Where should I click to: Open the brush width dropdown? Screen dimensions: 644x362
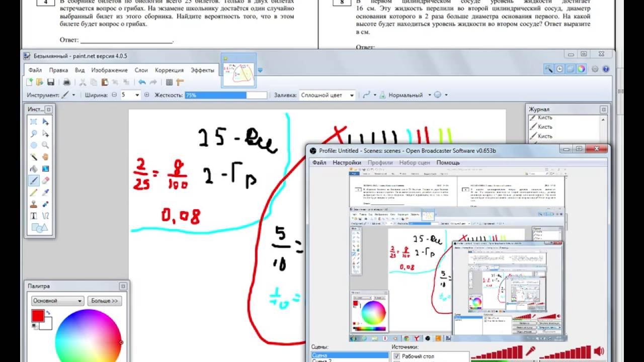click(x=137, y=95)
